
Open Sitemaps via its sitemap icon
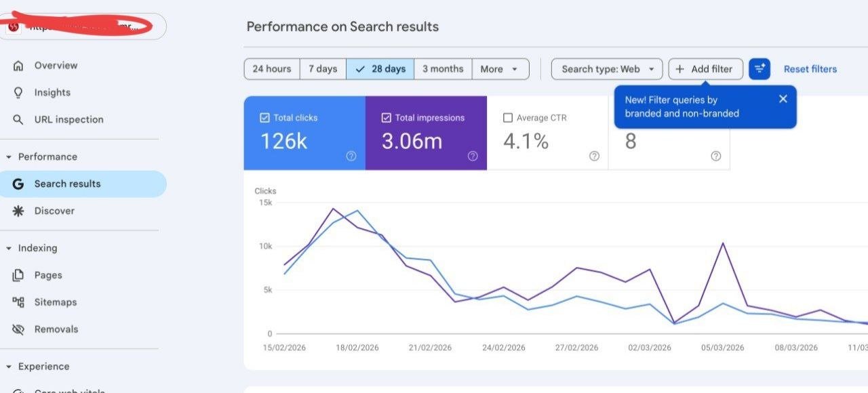coord(18,302)
